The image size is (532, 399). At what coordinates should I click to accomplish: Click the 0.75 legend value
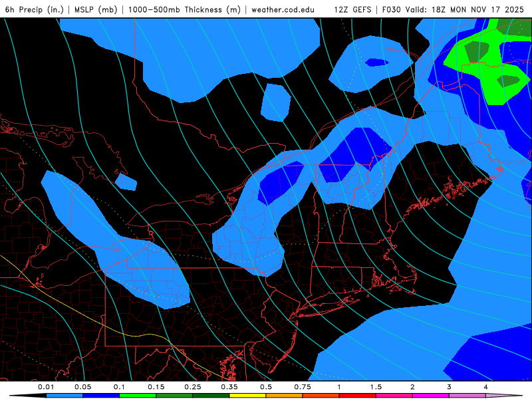[303, 387]
